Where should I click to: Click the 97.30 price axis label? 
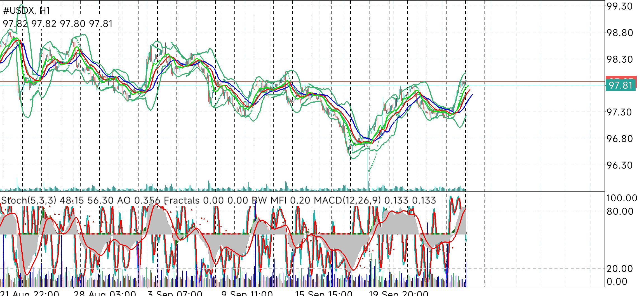(x=619, y=112)
